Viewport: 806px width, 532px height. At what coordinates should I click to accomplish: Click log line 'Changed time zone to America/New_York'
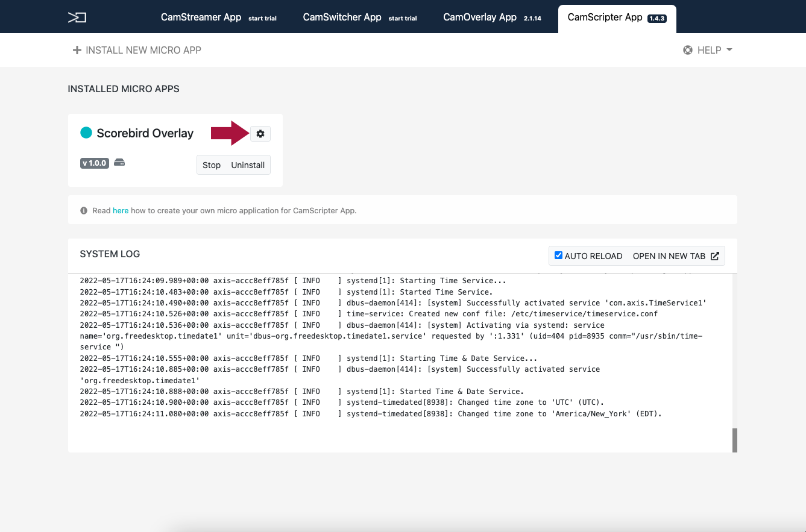pyautogui.click(x=371, y=413)
